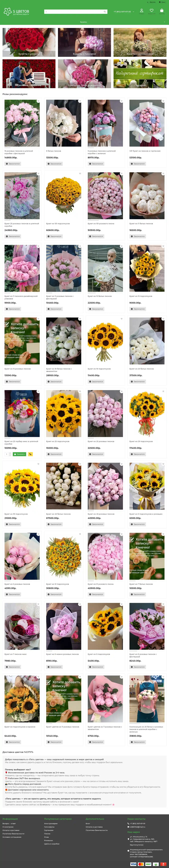Screen dimensions: 169x868
Task: Click the green Заказать button
Action: pyautogui.click(x=20, y=454)
